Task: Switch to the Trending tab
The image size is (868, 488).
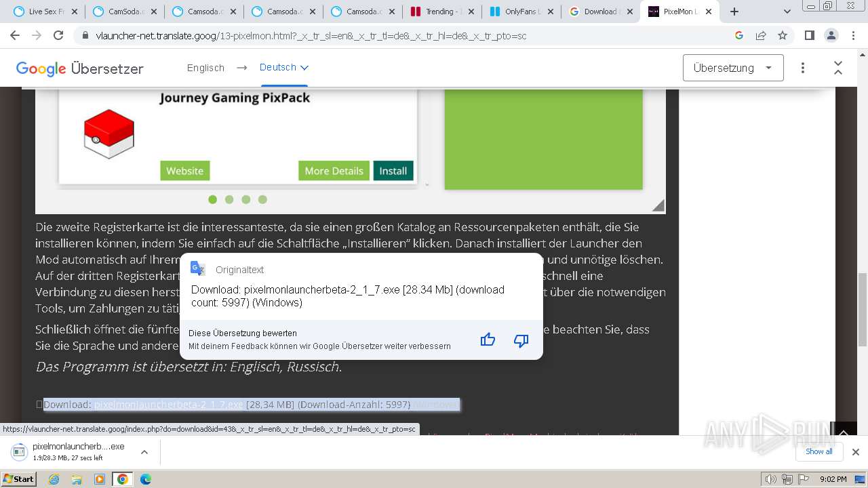Action: (441, 12)
